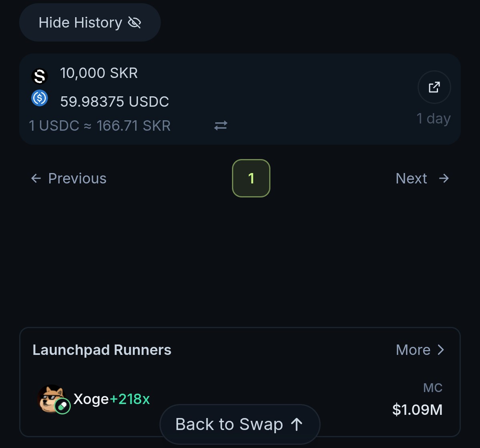
Task: Click the SKR token logo
Action: point(40,76)
